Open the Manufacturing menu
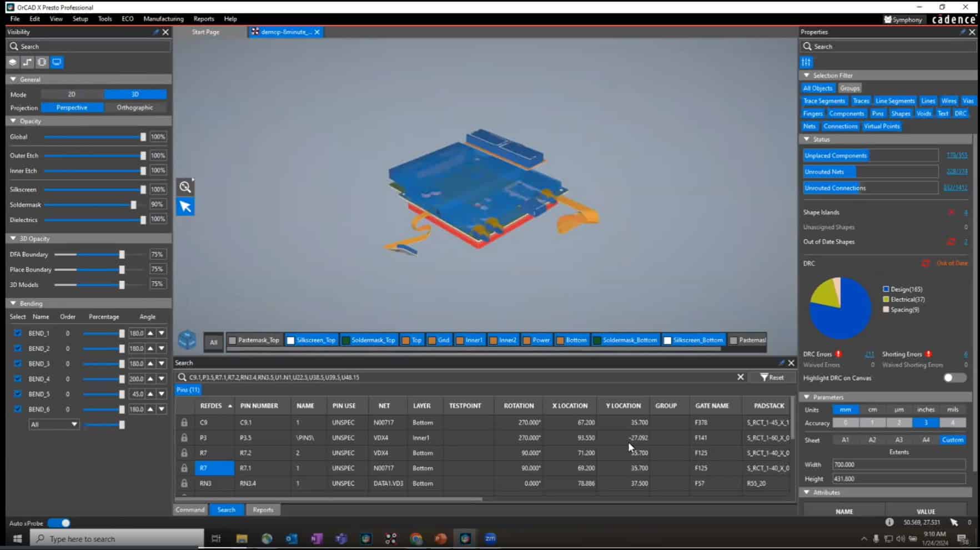Screen dimensions: 980x550 pyautogui.click(x=163, y=19)
